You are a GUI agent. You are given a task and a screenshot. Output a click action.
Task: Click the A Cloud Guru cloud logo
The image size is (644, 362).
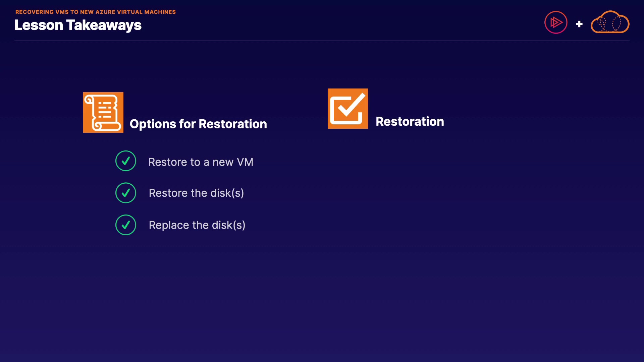[x=610, y=22]
